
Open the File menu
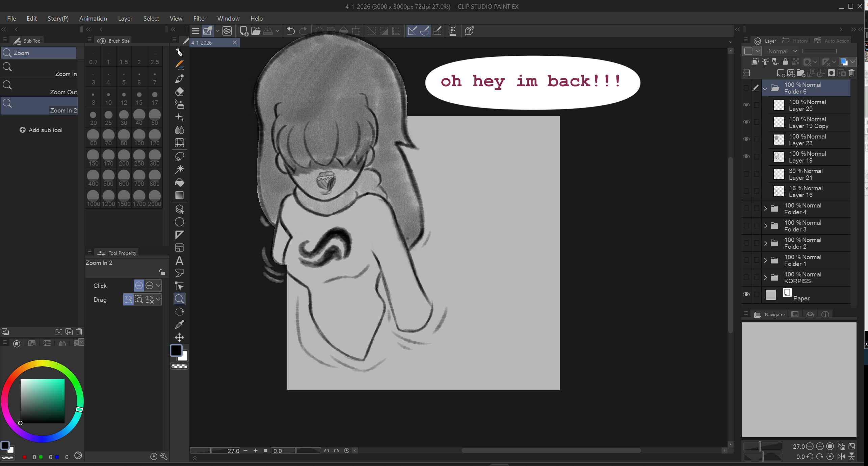(x=11, y=19)
